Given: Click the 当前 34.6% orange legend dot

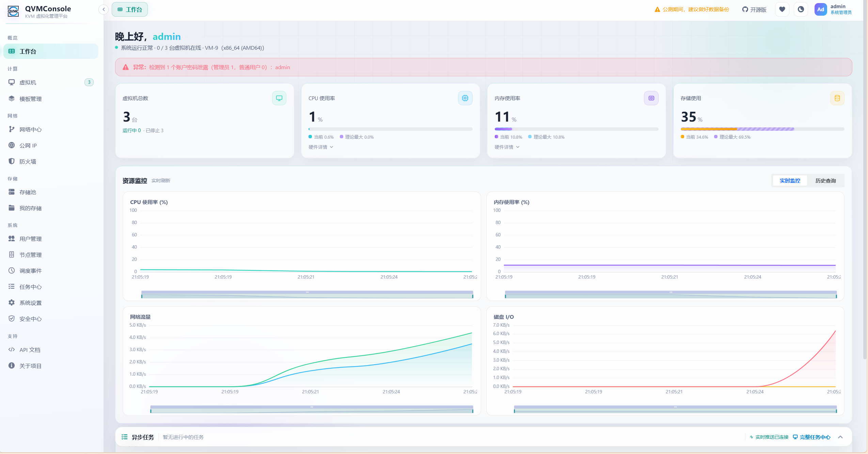Looking at the screenshot, I should (682, 137).
